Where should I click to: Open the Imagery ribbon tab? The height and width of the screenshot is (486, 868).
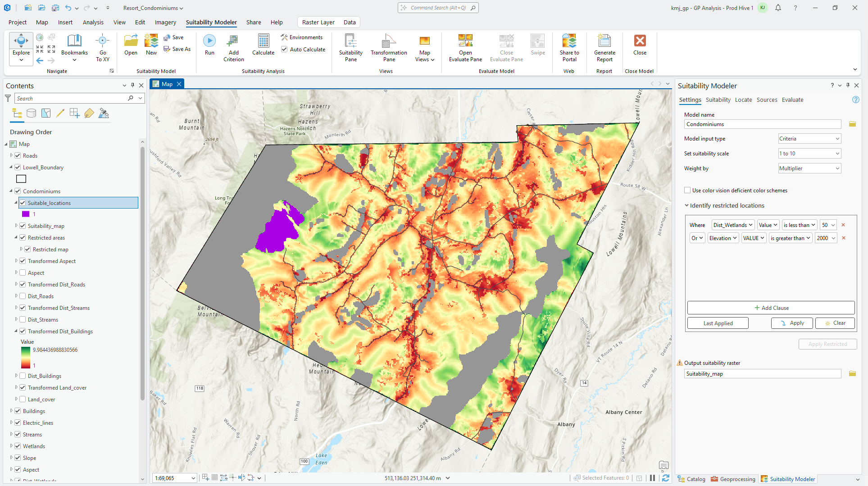coord(165,22)
